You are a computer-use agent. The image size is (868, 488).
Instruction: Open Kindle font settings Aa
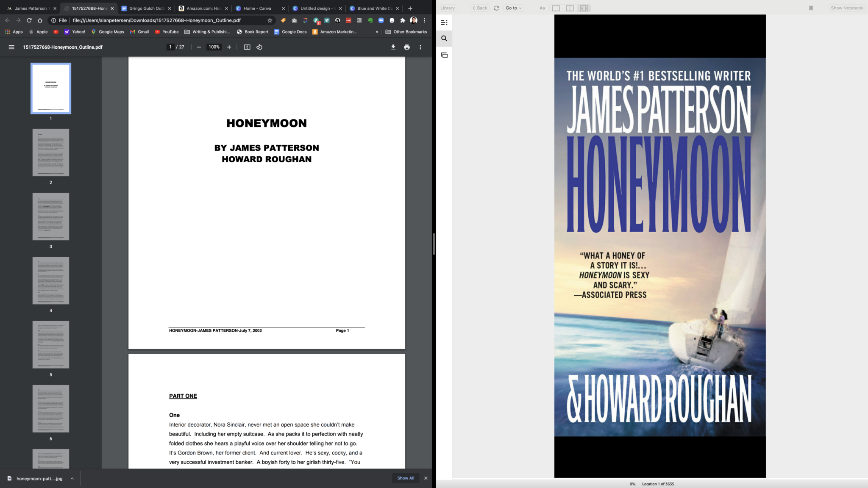pyautogui.click(x=542, y=8)
